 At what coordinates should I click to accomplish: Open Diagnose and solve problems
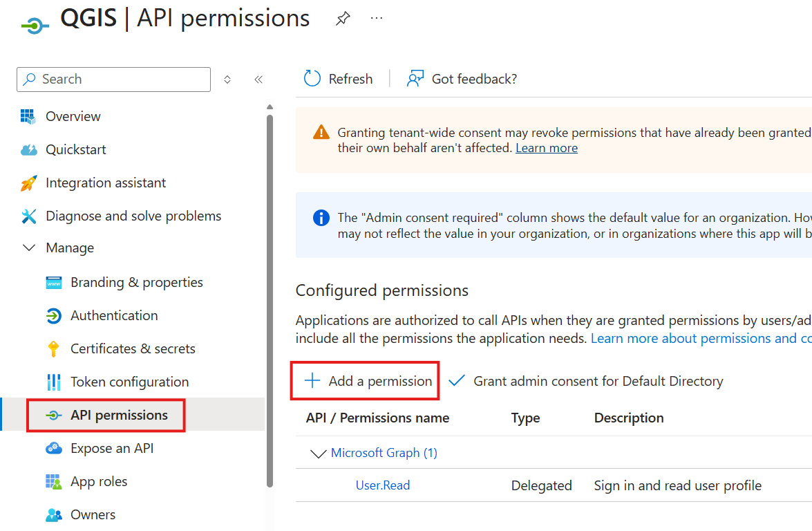[x=133, y=216]
